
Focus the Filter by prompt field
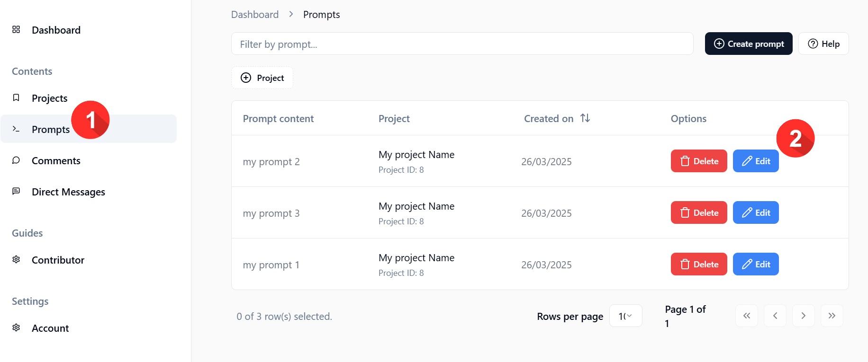click(x=462, y=44)
